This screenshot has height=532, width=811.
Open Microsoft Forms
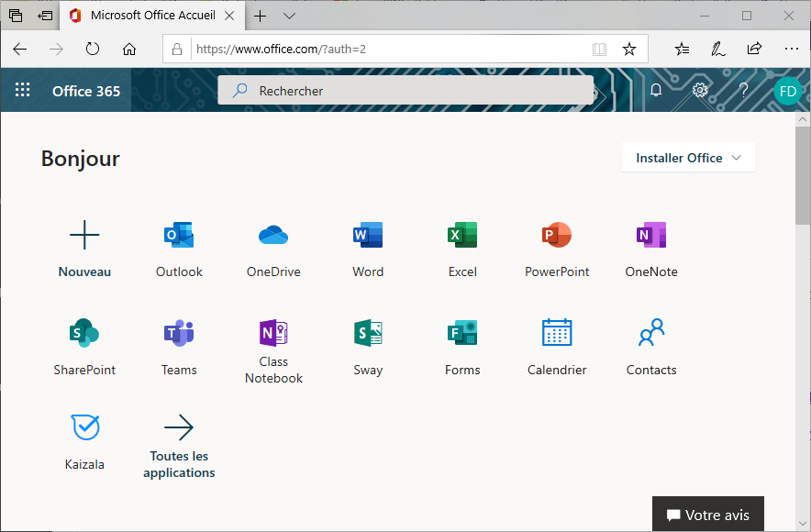coord(462,348)
